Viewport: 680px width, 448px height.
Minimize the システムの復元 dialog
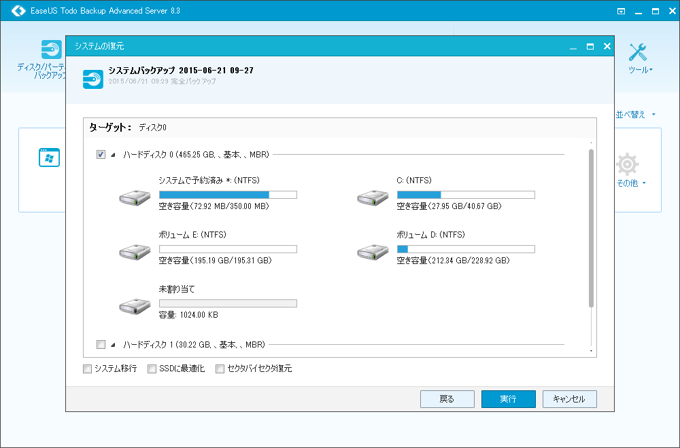pyautogui.click(x=573, y=48)
